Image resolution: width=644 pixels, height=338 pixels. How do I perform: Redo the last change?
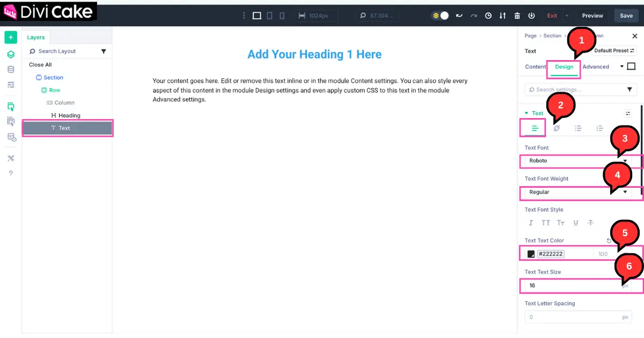coord(474,16)
